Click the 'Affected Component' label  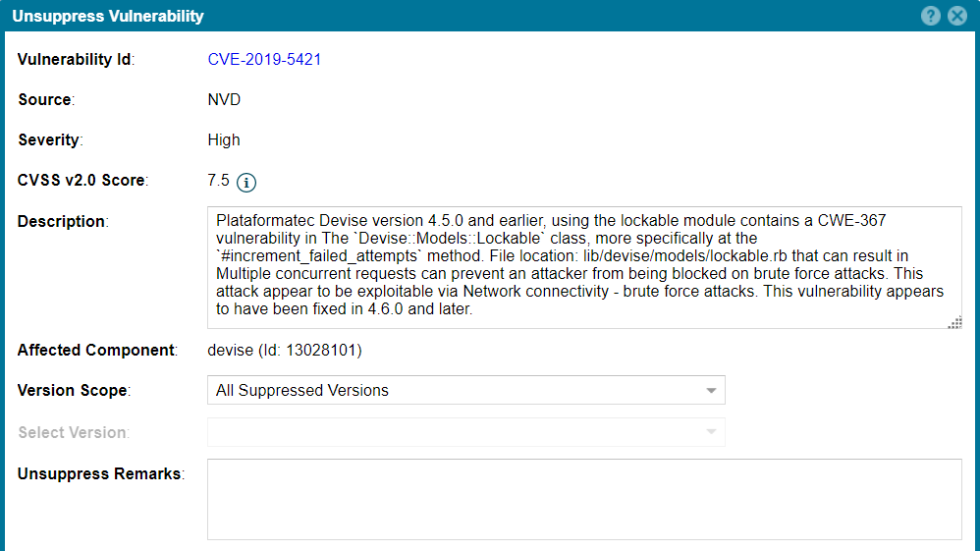tap(97, 351)
